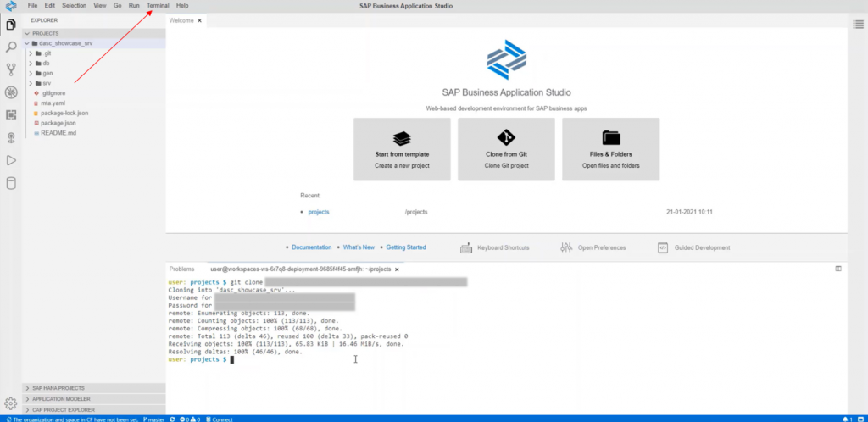Split the terminal panel icon
The width and height of the screenshot is (868, 422).
(838, 269)
